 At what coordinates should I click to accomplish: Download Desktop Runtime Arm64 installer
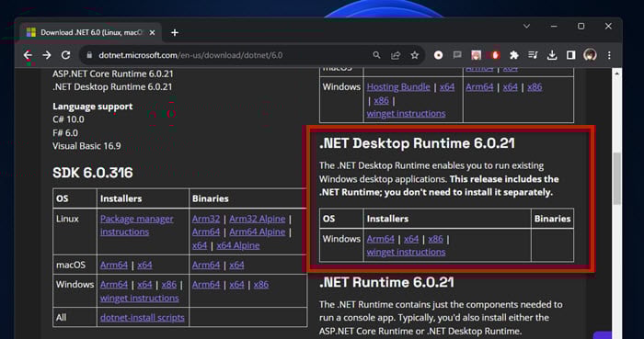pos(380,239)
